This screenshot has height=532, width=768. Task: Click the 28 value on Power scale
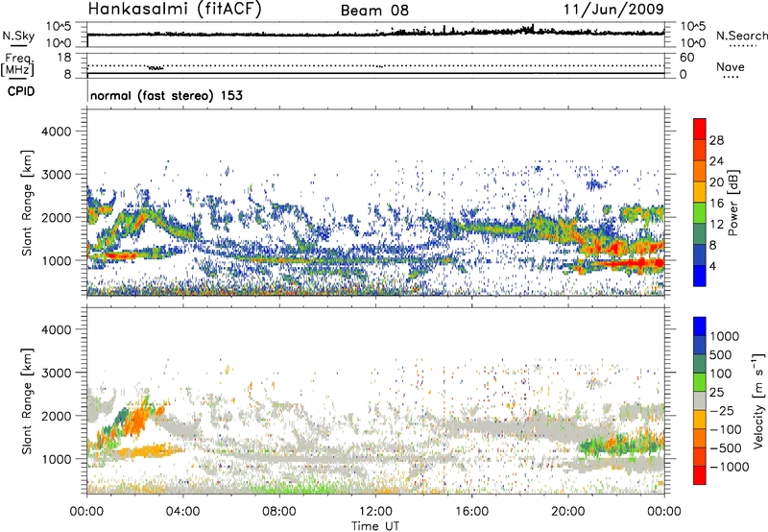coord(716,140)
